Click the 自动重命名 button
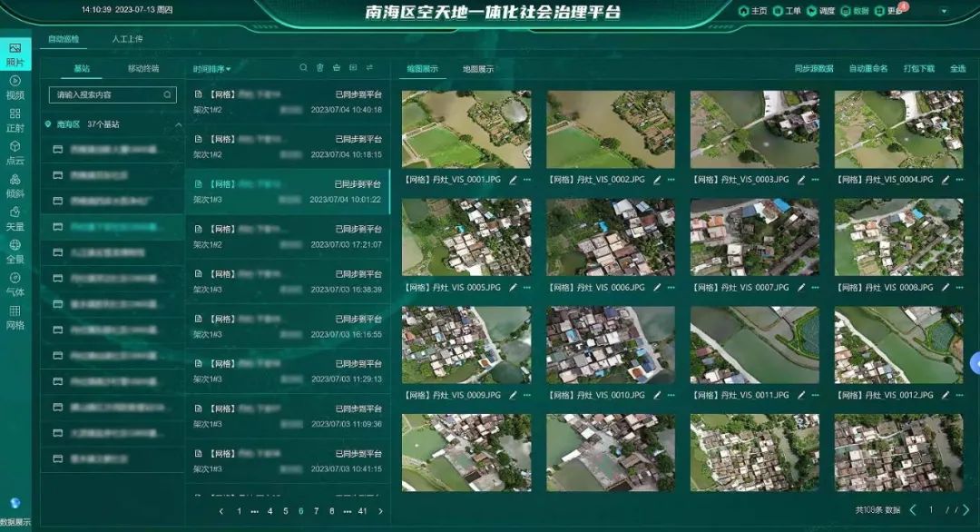Screen dimensions: 980x532 [x=868, y=69]
